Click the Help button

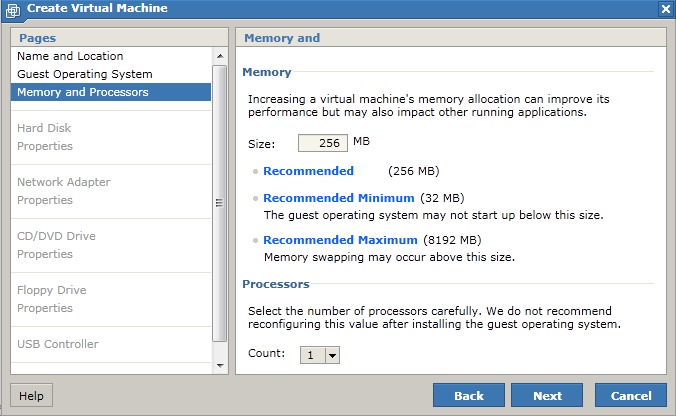click(x=31, y=396)
